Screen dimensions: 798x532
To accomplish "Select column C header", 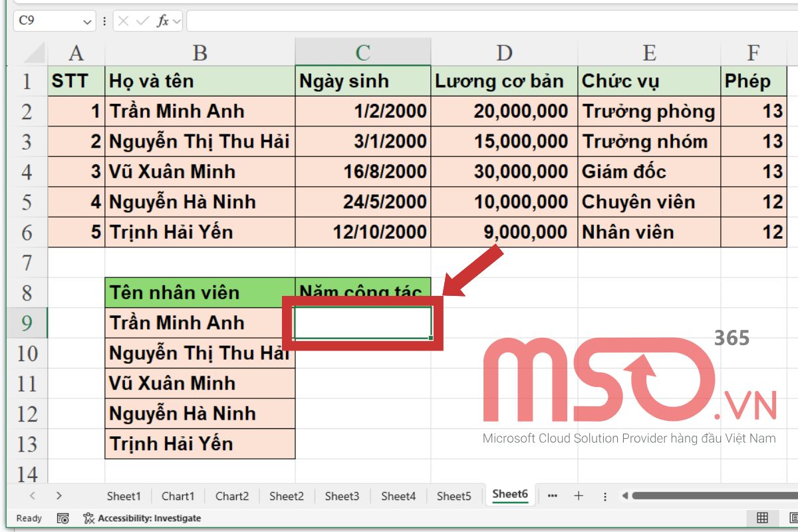I will point(363,53).
